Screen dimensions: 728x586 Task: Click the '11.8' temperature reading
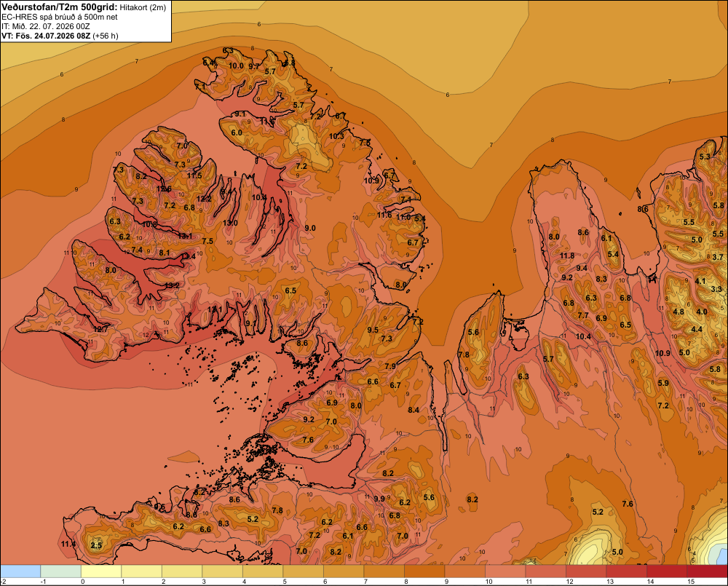[567, 256]
